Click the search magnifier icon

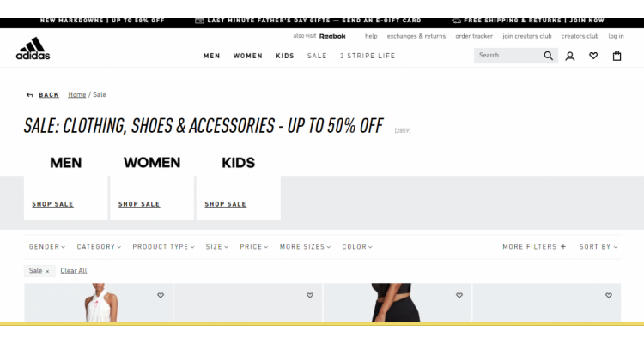click(x=548, y=56)
